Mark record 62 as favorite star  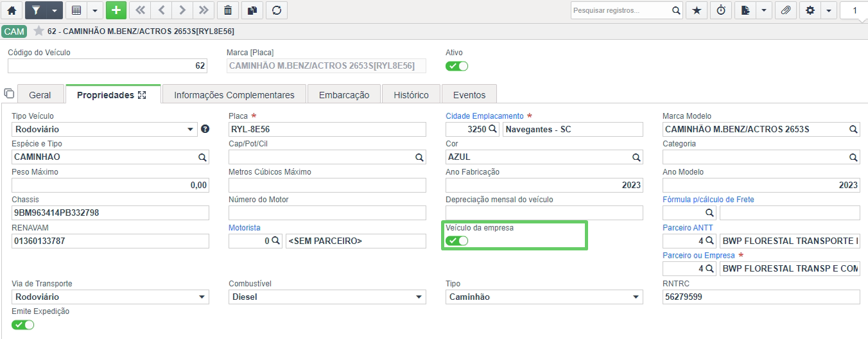point(39,31)
